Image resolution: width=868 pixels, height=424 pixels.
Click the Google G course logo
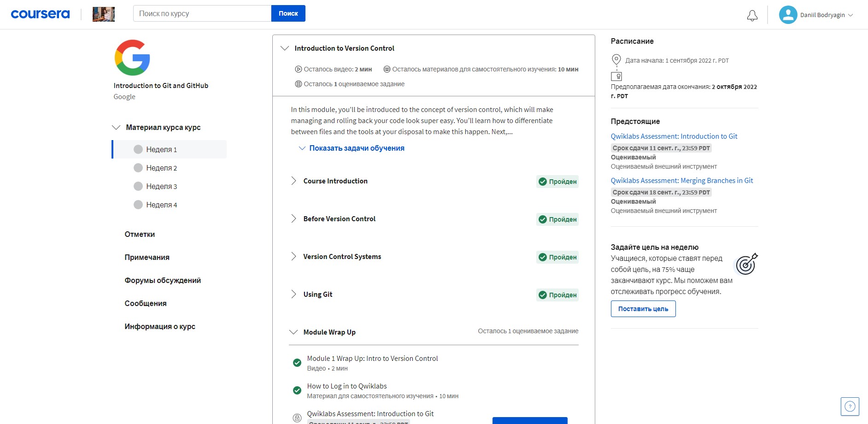(132, 58)
